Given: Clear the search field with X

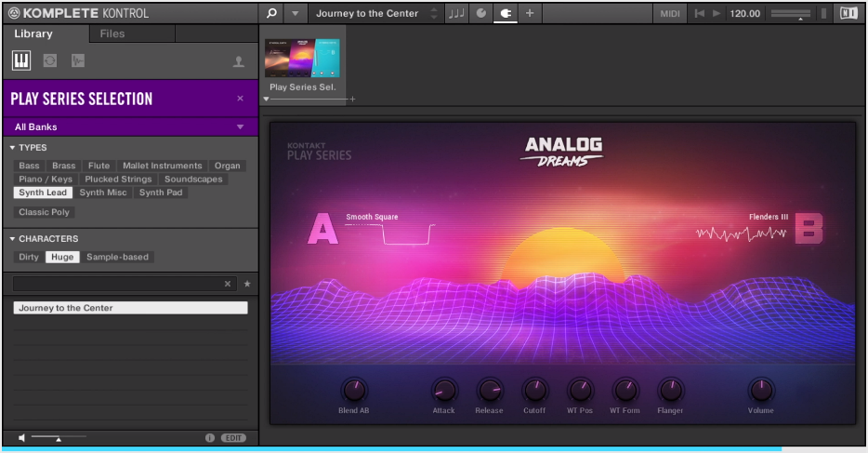Looking at the screenshot, I should coord(228,284).
